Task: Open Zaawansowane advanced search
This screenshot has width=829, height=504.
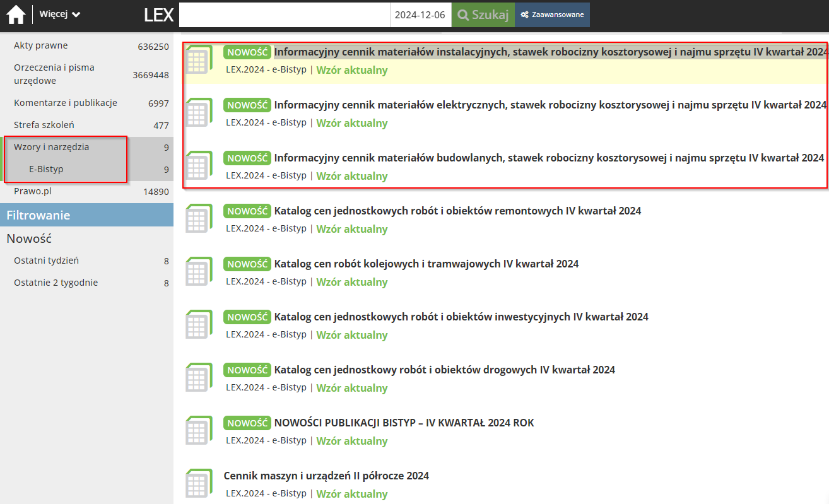Action: point(552,15)
